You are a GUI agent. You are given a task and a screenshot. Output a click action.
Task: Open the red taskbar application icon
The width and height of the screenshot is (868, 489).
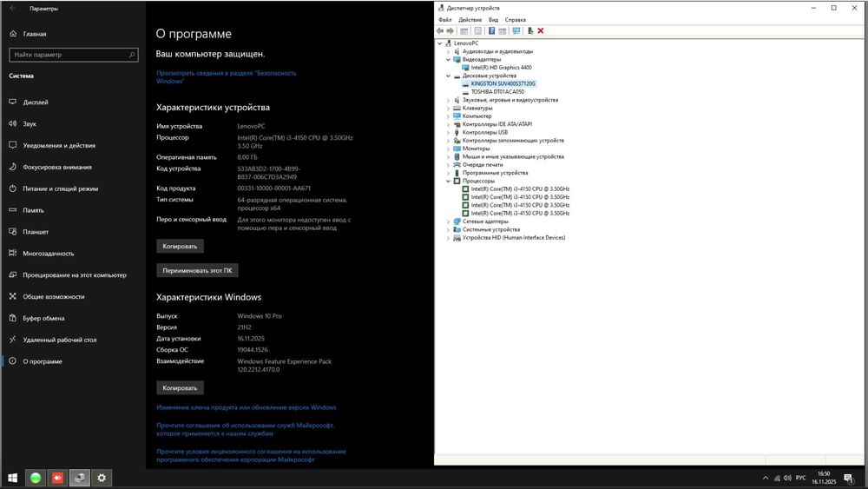coord(57,478)
